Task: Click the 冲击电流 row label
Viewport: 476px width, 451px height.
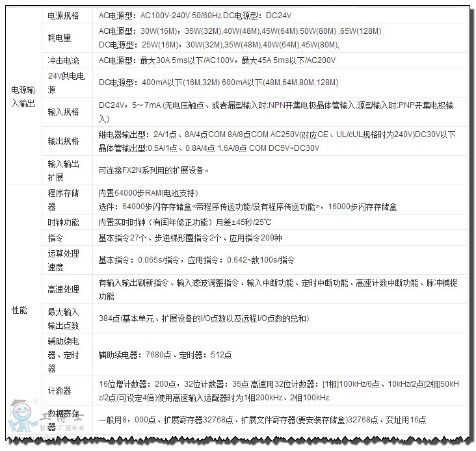Action: 63,60
